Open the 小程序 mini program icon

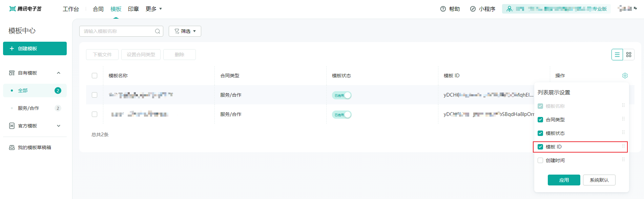473,9
